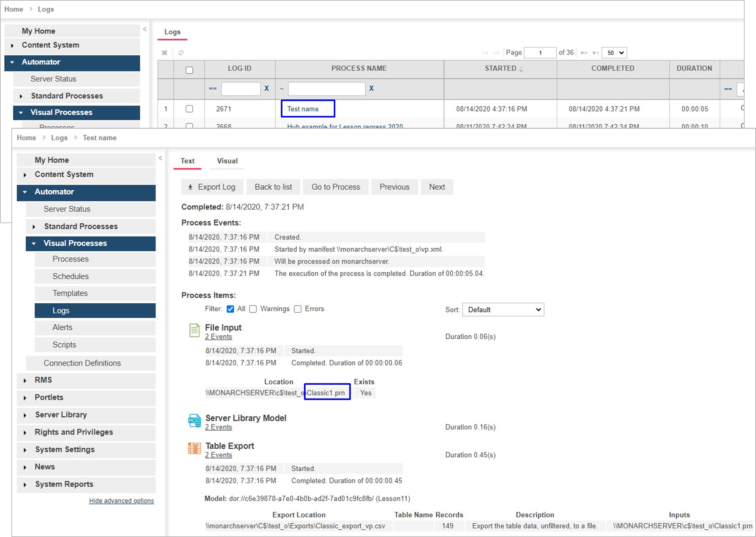The height and width of the screenshot is (537, 756).
Task: Click the refresh icon in Logs toolbar
Action: point(181,53)
